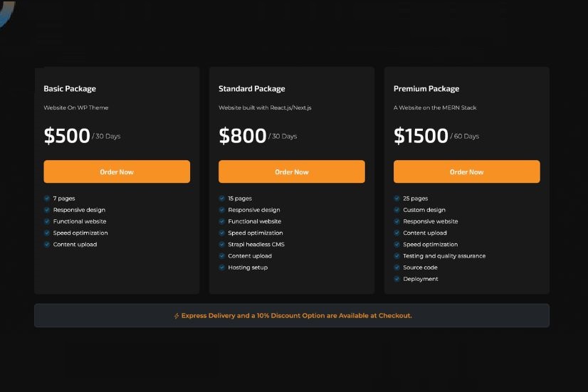
Task: Select the Standard Package heading
Action: tap(252, 89)
